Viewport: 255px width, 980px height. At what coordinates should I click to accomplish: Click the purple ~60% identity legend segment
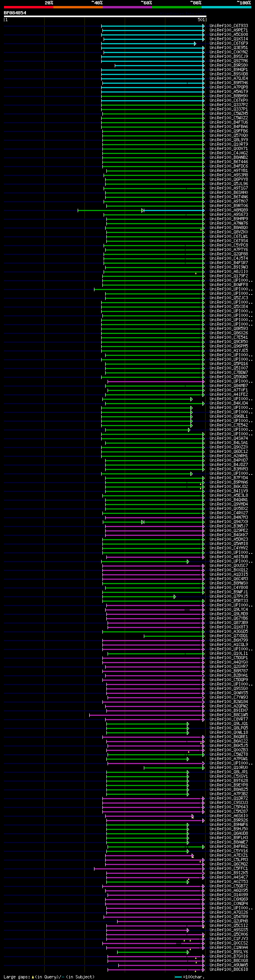pyautogui.click(x=127, y=7)
